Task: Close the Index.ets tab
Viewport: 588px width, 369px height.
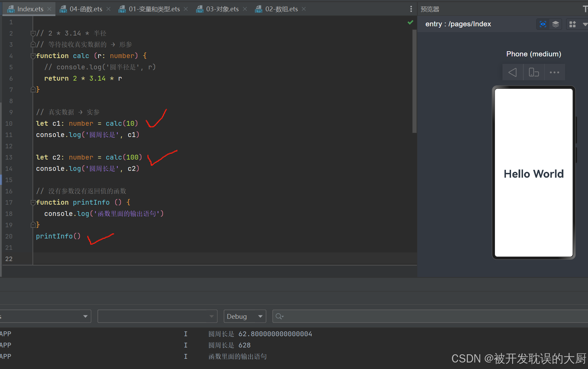Action: [49, 9]
